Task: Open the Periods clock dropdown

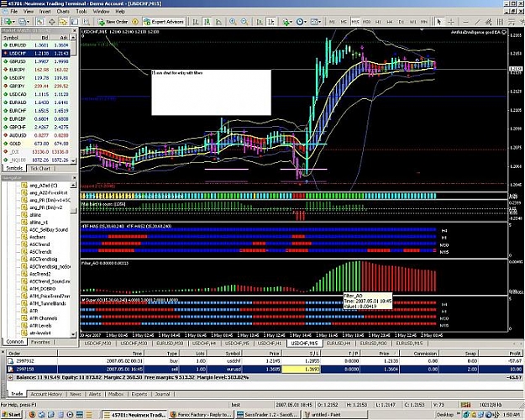Action: point(301,22)
